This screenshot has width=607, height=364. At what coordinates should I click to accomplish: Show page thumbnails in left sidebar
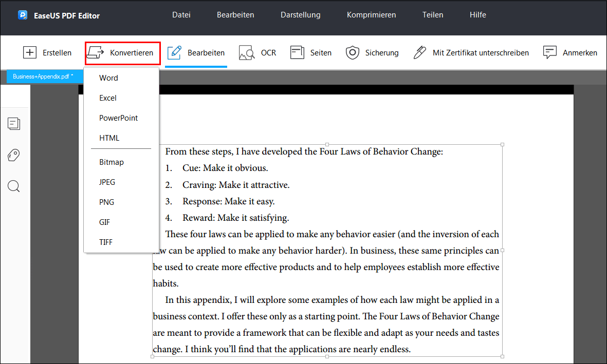point(14,124)
